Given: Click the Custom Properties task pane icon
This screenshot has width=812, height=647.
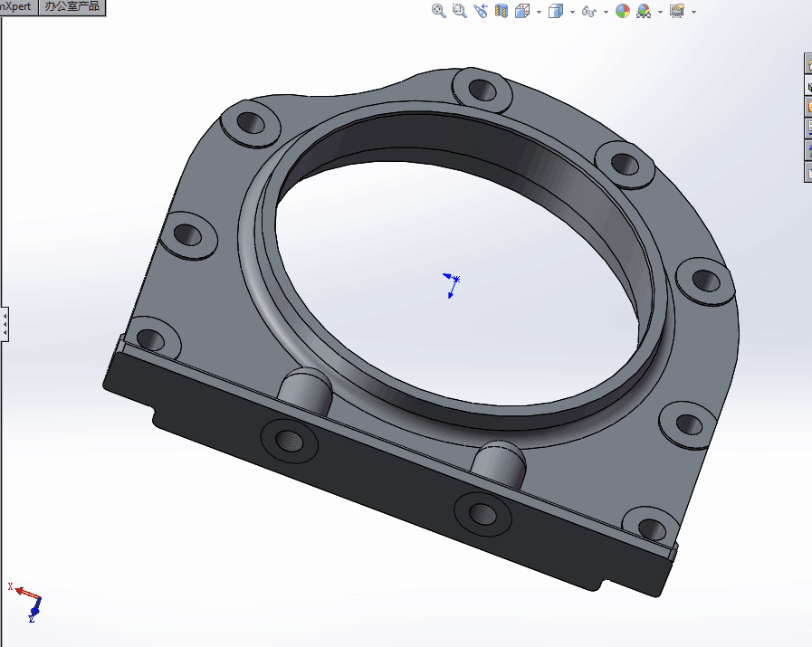Looking at the screenshot, I should point(807,173).
